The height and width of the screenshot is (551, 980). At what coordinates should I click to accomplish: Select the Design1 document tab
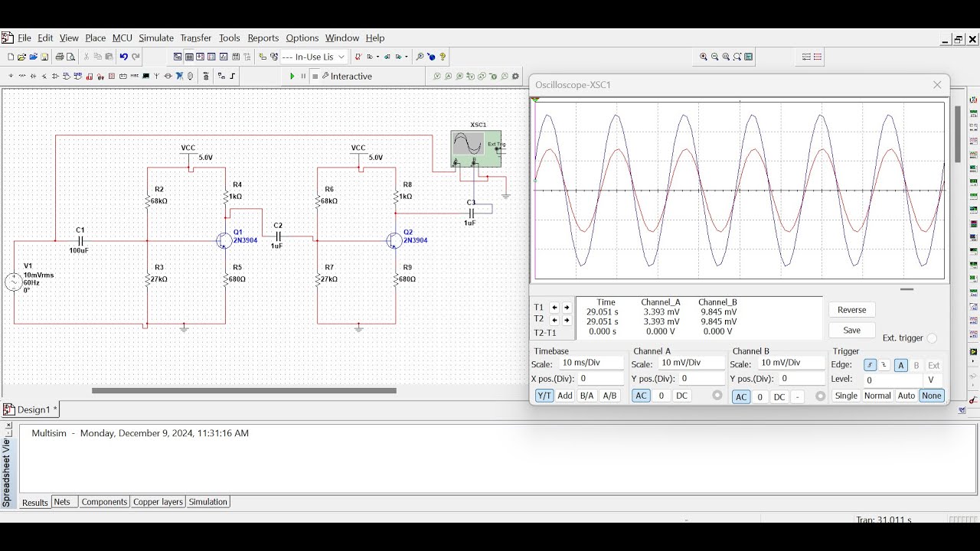[31, 409]
